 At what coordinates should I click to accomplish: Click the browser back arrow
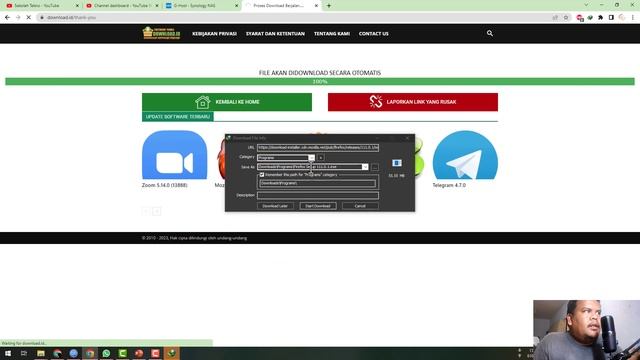tap(7, 18)
